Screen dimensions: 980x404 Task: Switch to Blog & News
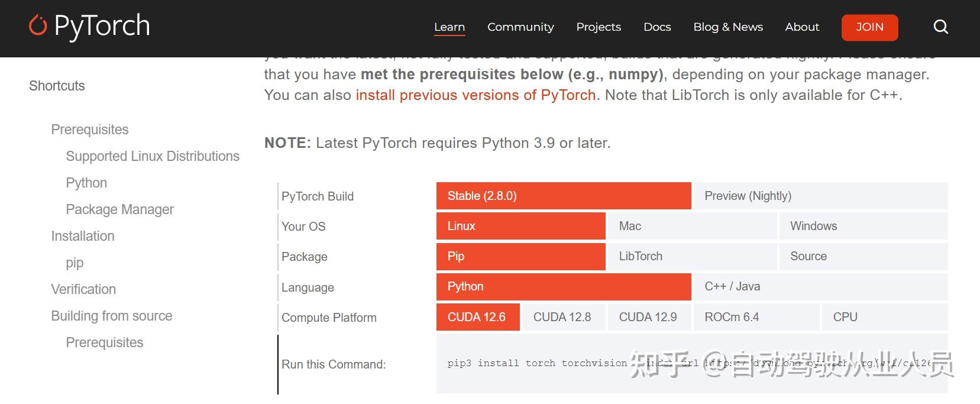(x=728, y=27)
